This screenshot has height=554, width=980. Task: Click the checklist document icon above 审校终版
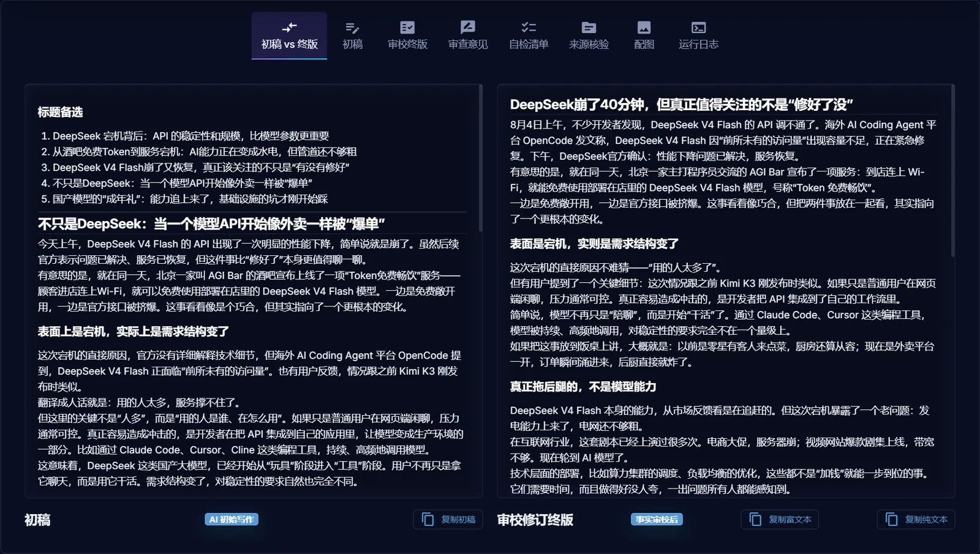coord(407,28)
